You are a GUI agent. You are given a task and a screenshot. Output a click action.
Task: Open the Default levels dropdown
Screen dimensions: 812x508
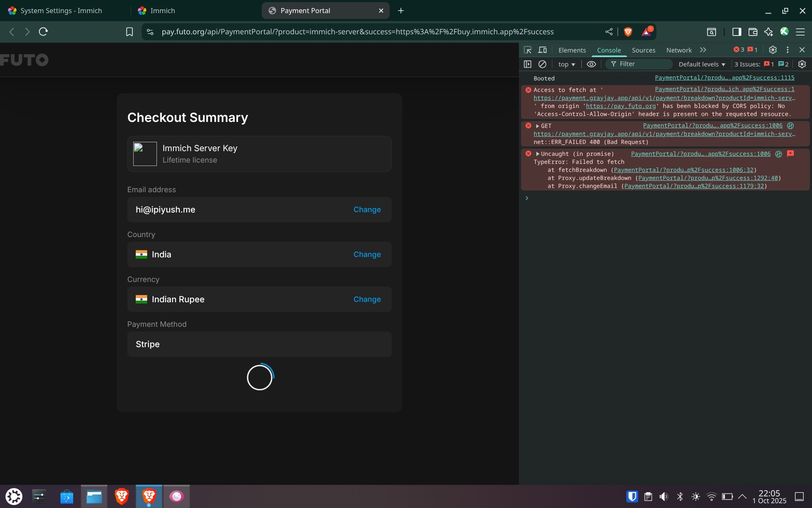click(702, 64)
